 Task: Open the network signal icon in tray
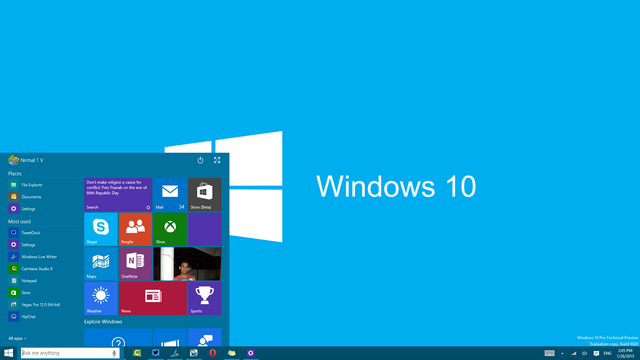click(x=573, y=353)
